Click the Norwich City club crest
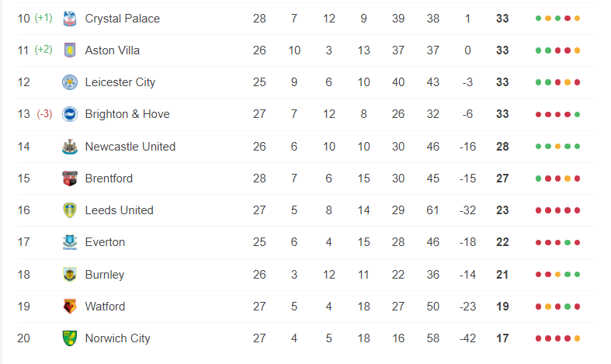 pos(70,338)
